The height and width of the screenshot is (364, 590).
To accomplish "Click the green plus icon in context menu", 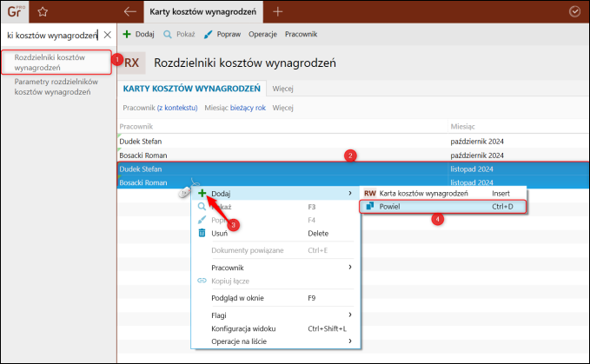I will [202, 193].
